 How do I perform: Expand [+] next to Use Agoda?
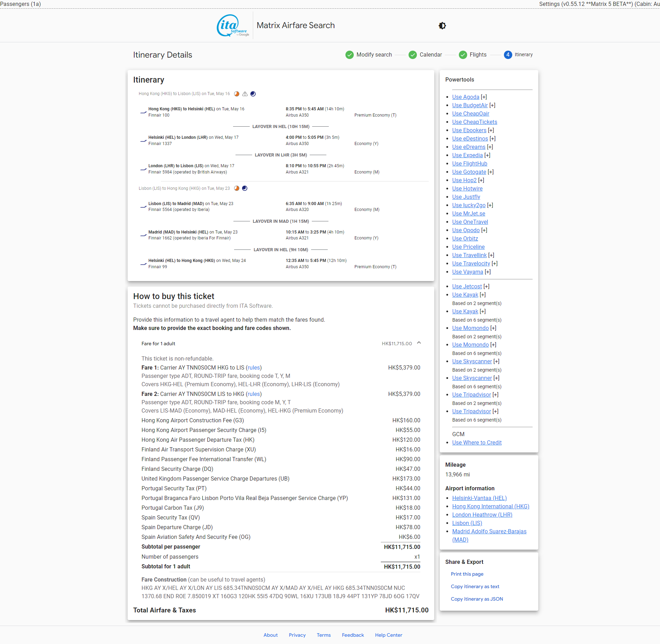tap(484, 97)
